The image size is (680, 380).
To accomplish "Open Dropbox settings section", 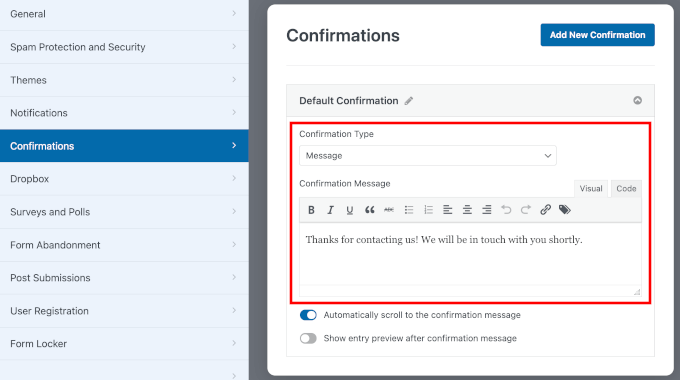I will point(124,179).
